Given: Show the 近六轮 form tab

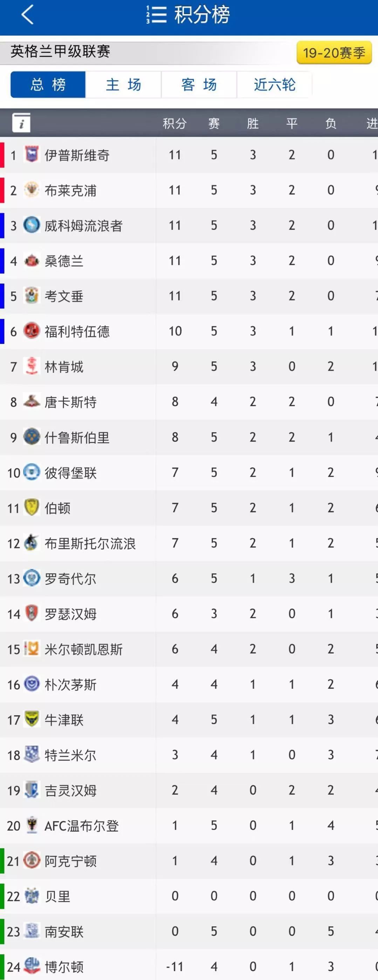Looking at the screenshot, I should click(275, 84).
